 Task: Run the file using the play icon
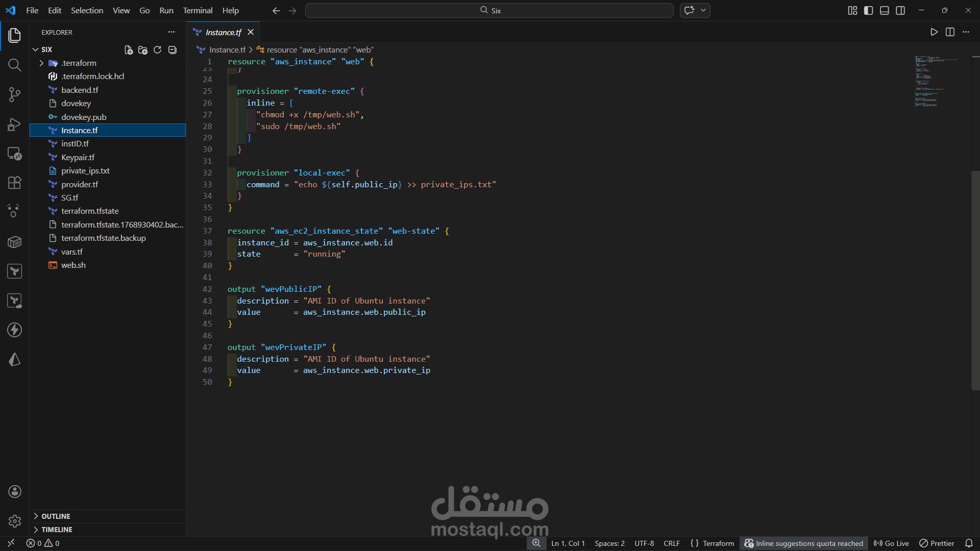[934, 32]
